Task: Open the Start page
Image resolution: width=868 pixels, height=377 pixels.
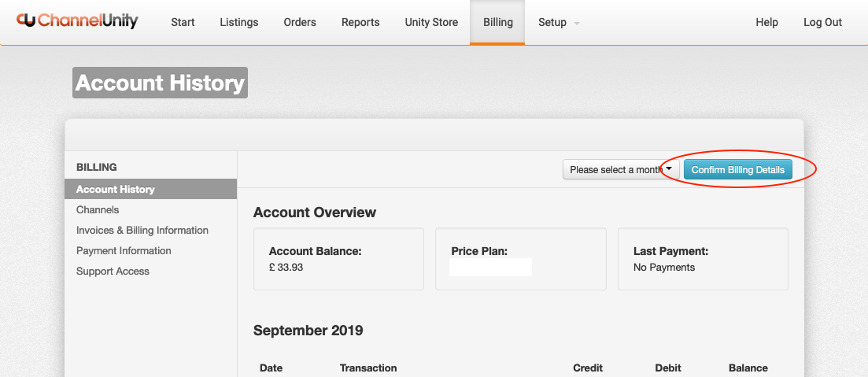Action: click(x=183, y=22)
